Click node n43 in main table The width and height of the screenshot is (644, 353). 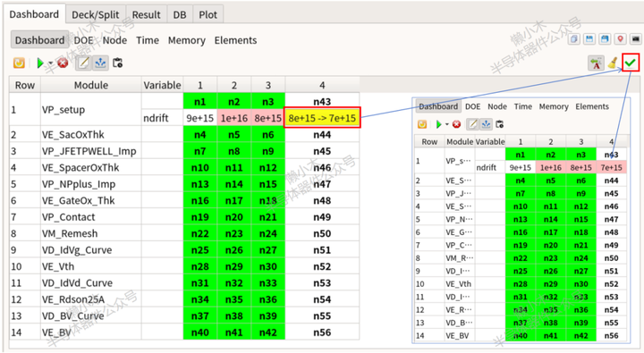click(x=322, y=101)
